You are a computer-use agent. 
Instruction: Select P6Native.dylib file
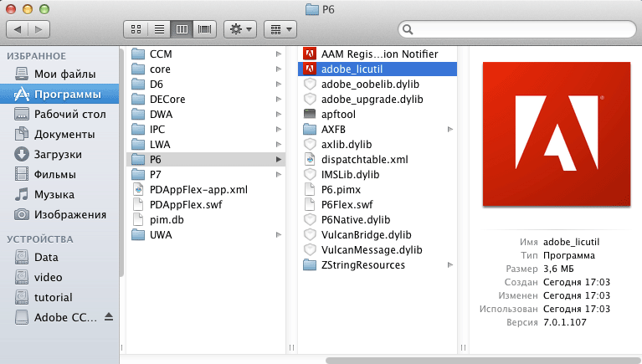[x=377, y=220]
